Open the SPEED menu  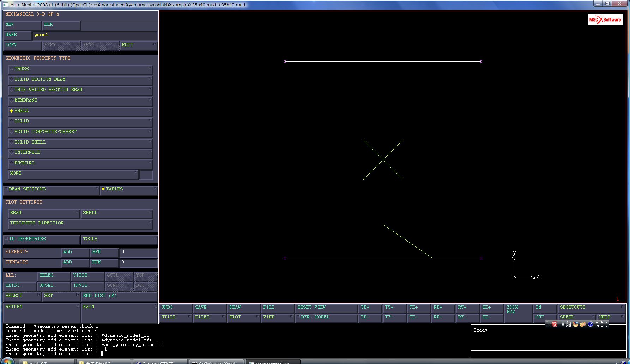577,317
